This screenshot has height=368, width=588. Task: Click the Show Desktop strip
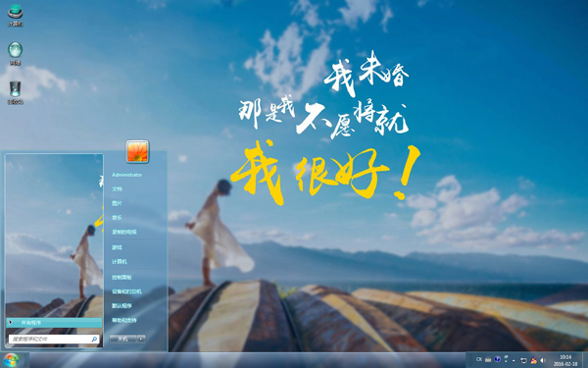tap(585, 360)
